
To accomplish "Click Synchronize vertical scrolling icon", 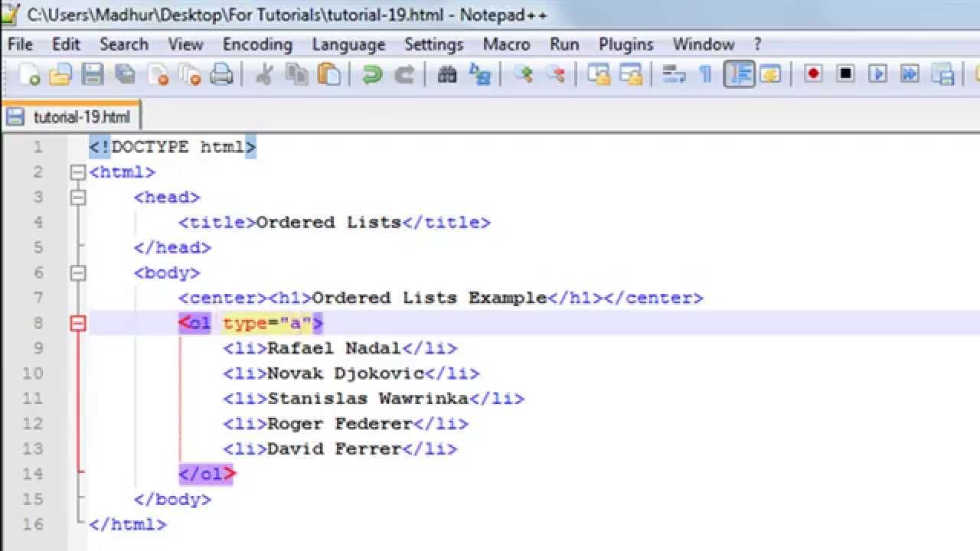I will coord(598,74).
